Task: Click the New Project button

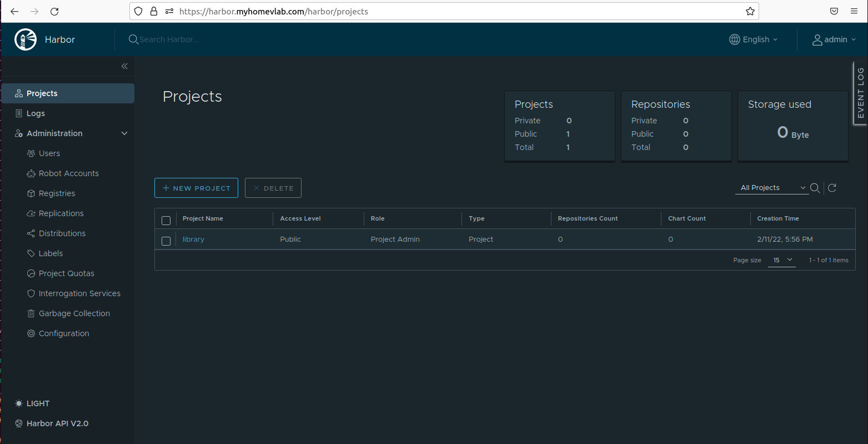Action: point(196,188)
